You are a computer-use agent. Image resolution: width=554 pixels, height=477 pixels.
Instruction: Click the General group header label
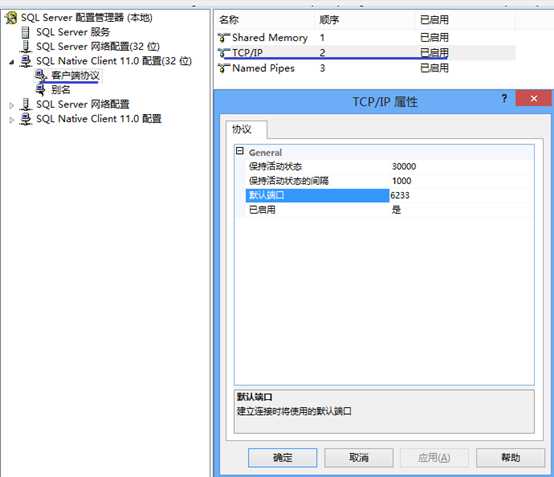pos(265,153)
